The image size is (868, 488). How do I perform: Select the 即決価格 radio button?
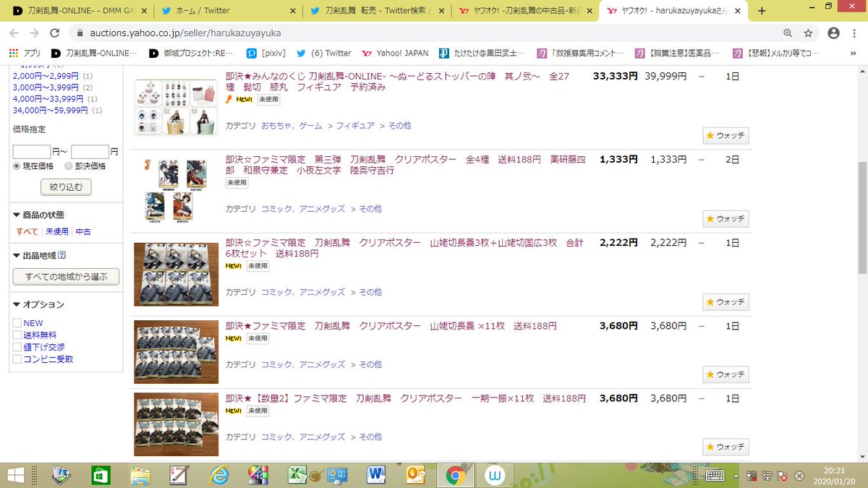69,166
